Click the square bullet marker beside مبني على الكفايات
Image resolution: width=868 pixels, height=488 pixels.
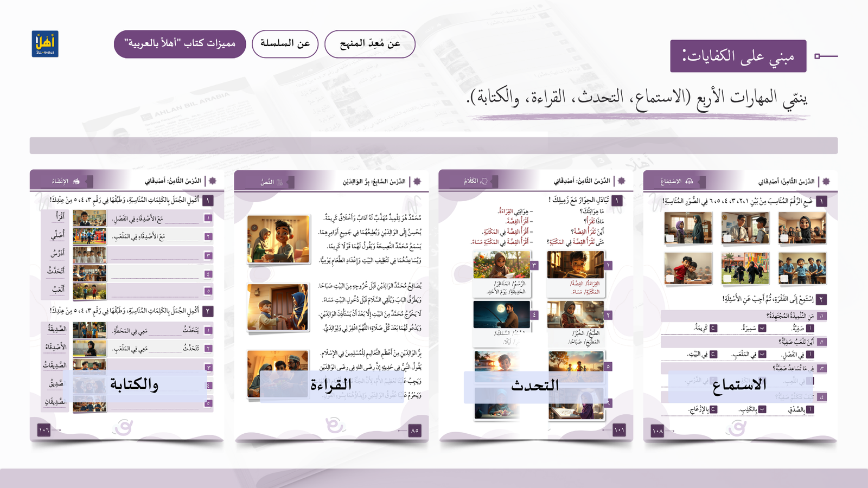818,56
